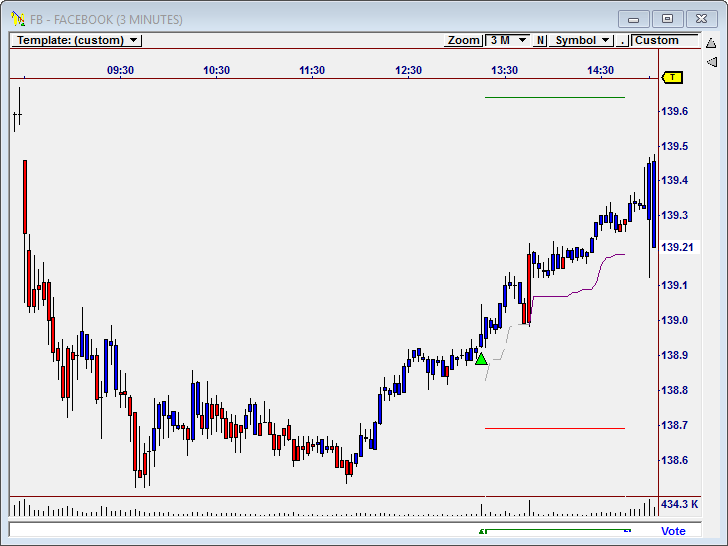This screenshot has width=728, height=546.
Task: Click the 139.21 current price label
Action: 677,247
